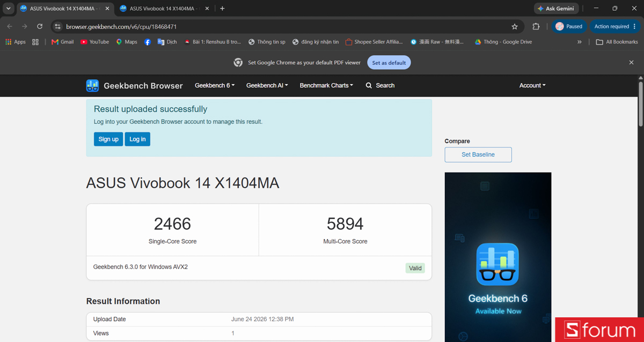Open the Bài 1: Renshuu B bookmark
This screenshot has height=342, width=644.
(x=212, y=42)
